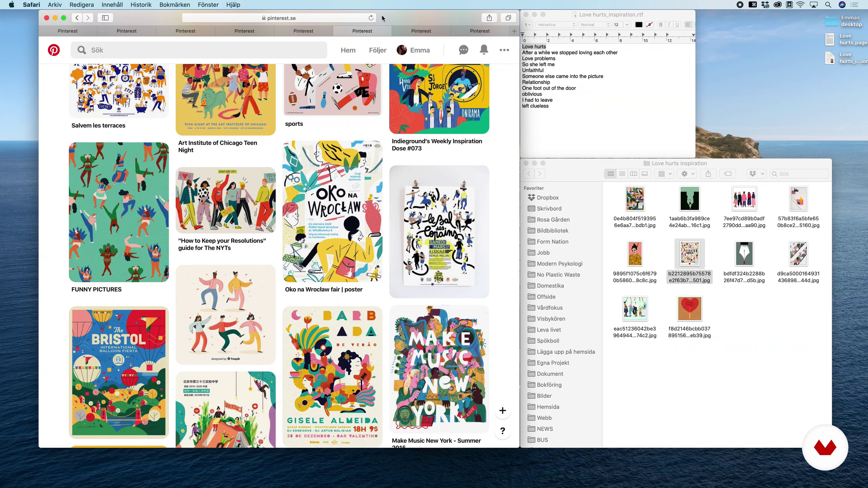This screenshot has height=488, width=868.
Task: Open the Redigera menu
Action: pos(82,5)
